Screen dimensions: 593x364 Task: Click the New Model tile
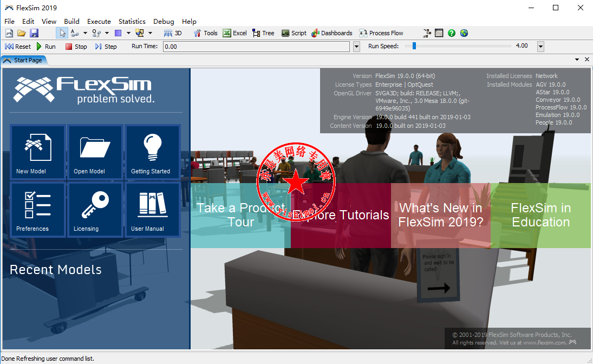38,152
